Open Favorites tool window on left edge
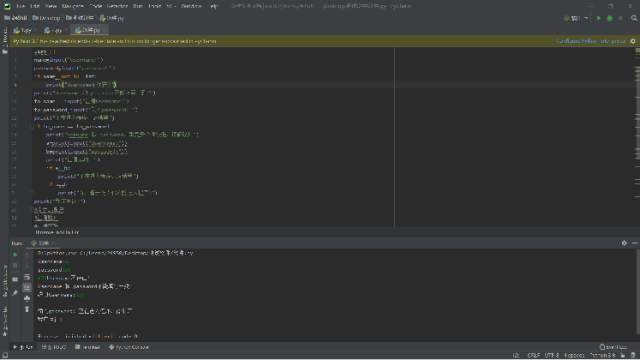 pos(5,321)
